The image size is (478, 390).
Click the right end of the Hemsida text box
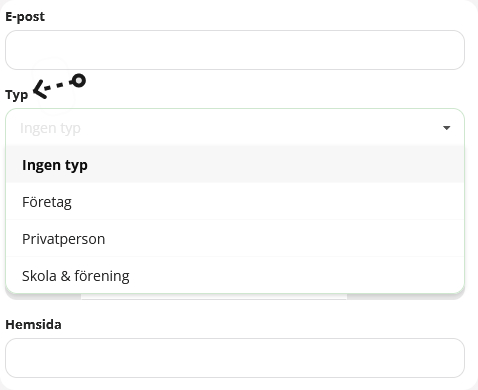[x=447, y=358]
